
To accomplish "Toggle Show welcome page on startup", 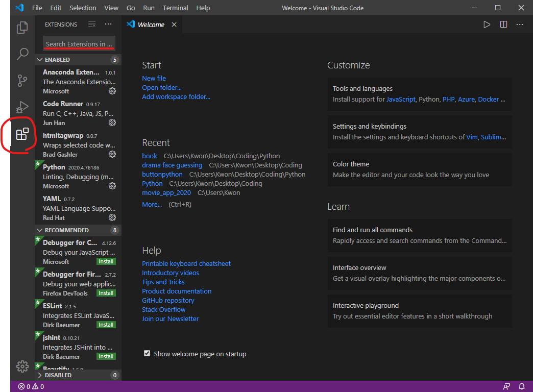I will click(x=147, y=353).
